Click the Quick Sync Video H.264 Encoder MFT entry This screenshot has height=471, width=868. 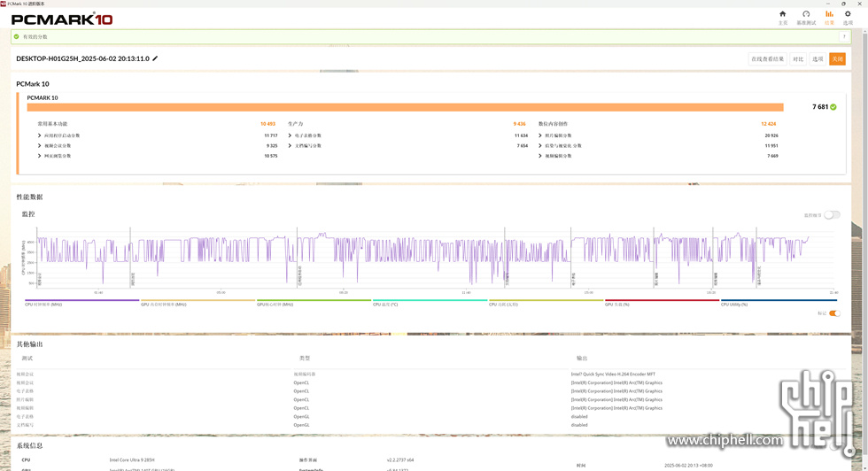(x=613, y=374)
